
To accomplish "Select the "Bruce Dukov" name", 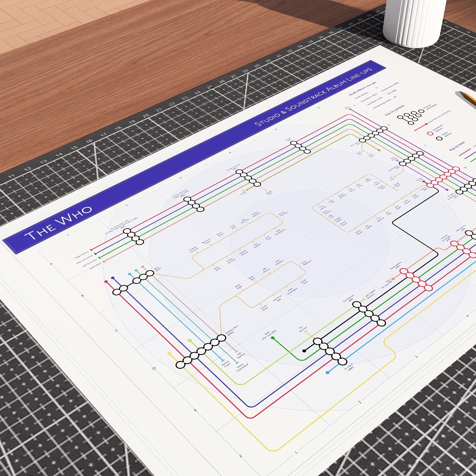I will (x=220, y=234).
